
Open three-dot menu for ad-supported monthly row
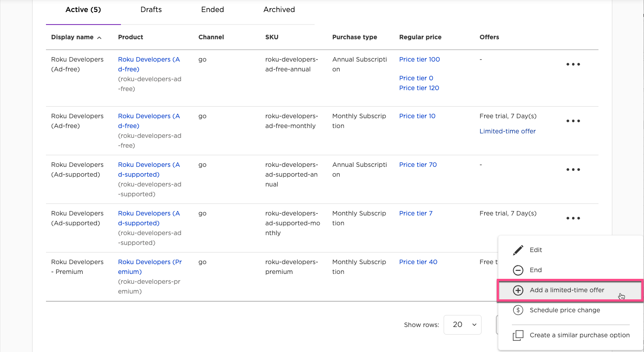pos(573,218)
